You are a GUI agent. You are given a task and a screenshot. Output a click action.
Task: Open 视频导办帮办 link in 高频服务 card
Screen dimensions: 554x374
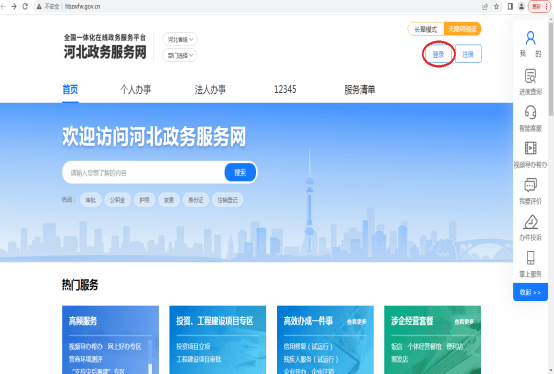coord(86,347)
